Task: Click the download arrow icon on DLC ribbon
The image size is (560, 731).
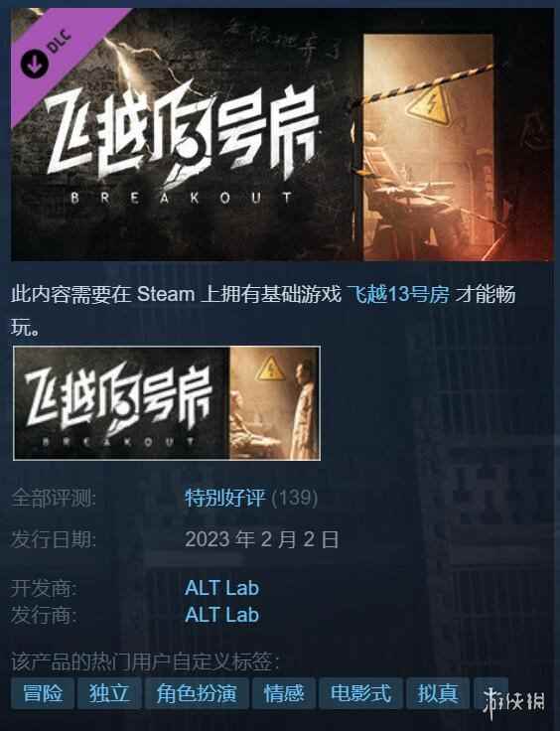Action: [35, 64]
